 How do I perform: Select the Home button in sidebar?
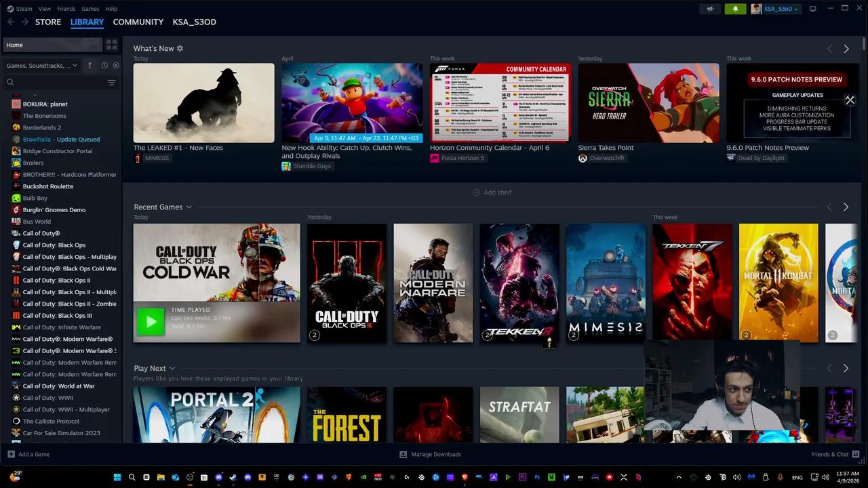52,45
